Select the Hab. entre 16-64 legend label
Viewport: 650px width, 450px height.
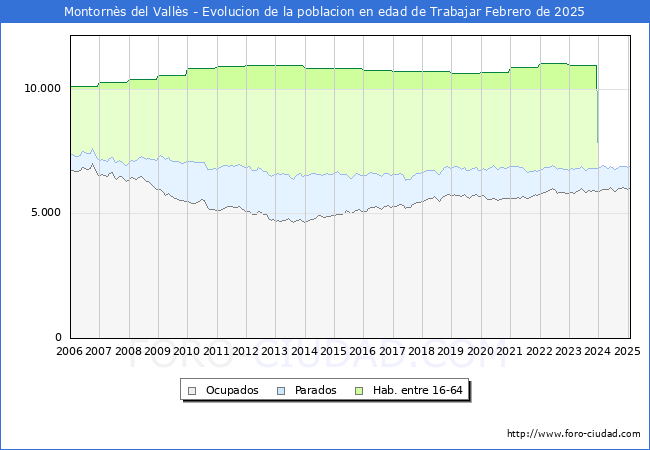(417, 390)
